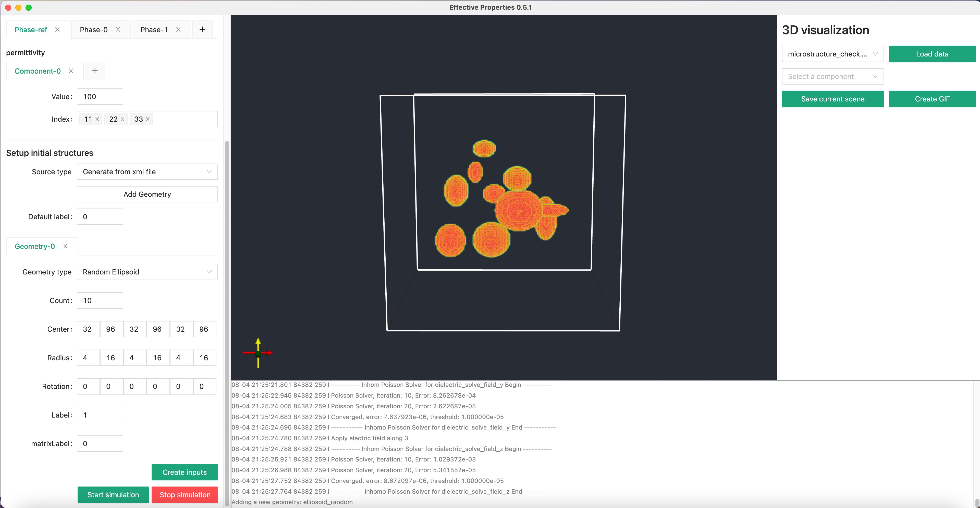Screen dimensions: 980x508
Task: Close the Phase-1 tab via X icon
Action: point(178,29)
